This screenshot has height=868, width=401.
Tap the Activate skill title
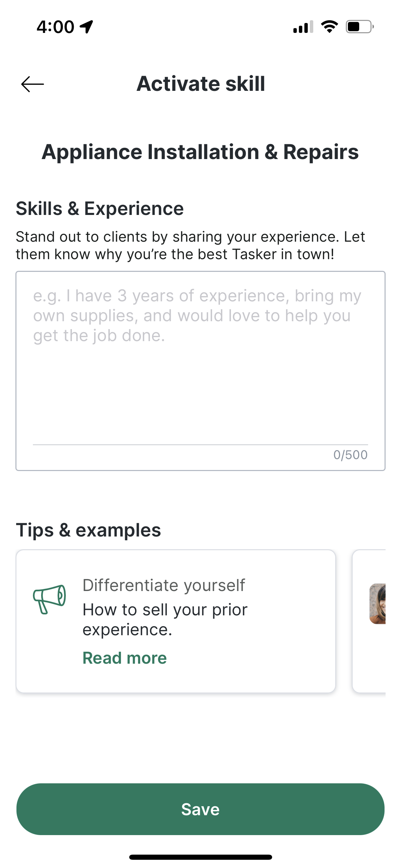(x=201, y=84)
